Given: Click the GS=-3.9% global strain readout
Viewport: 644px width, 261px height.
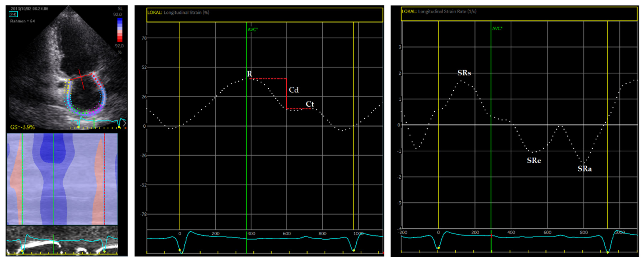Looking at the screenshot, I should point(22,127).
